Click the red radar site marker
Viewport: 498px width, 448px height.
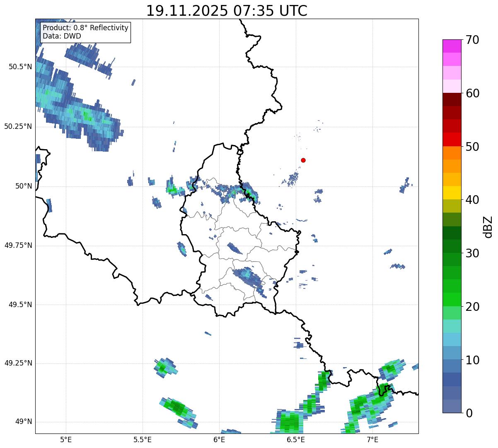click(x=303, y=160)
